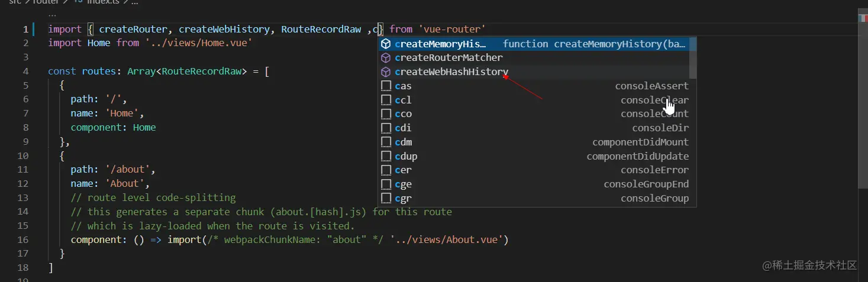This screenshot has width=868, height=282.
Task: Select the snippet icon beside cco
Action: pos(386,114)
